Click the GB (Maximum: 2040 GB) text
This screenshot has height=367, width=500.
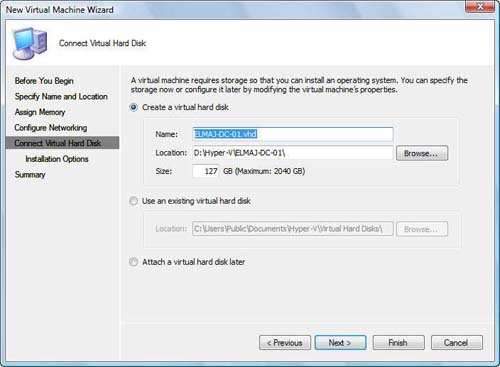[264, 171]
